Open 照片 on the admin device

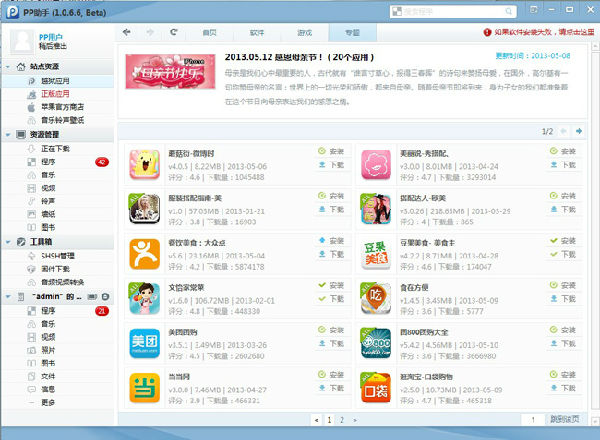tap(48, 350)
